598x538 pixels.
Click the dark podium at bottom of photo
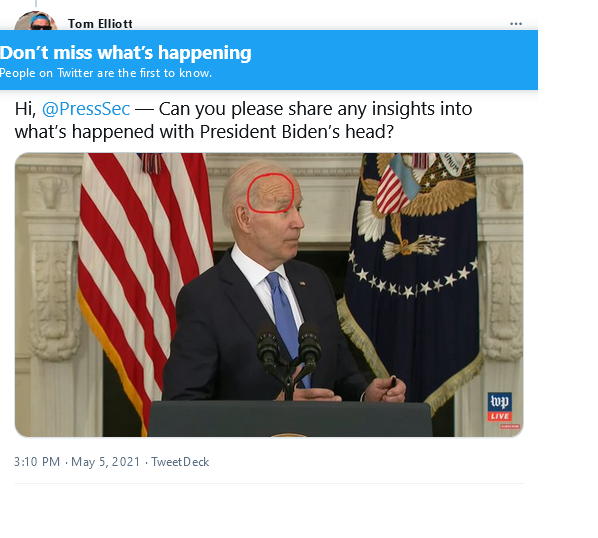pos(291,419)
